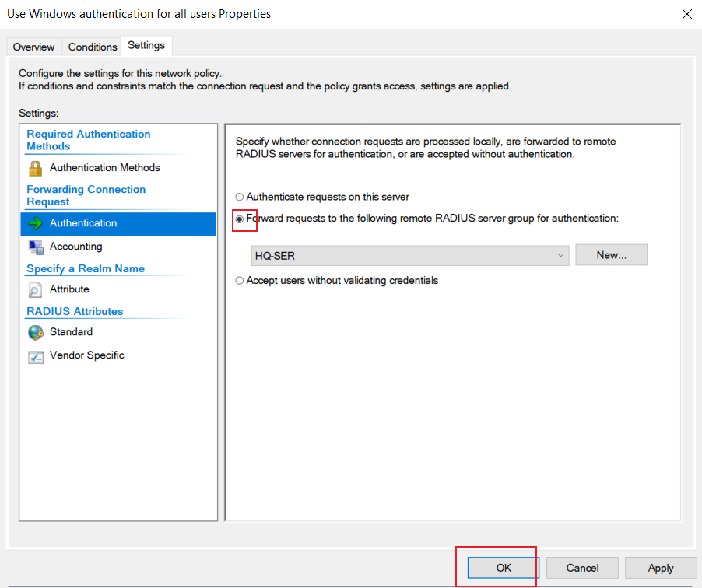Click the dropdown chevron beside HQ-SER

click(560, 256)
